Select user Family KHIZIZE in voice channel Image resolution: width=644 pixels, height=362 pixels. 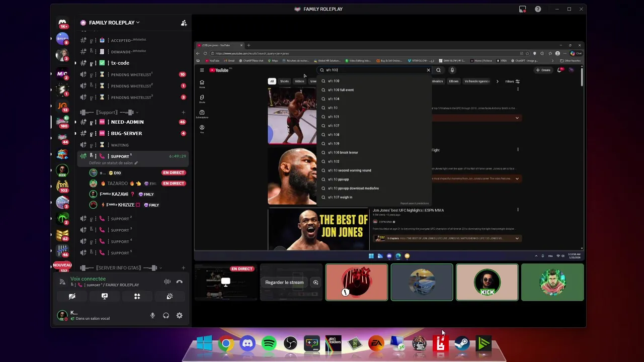(138, 205)
